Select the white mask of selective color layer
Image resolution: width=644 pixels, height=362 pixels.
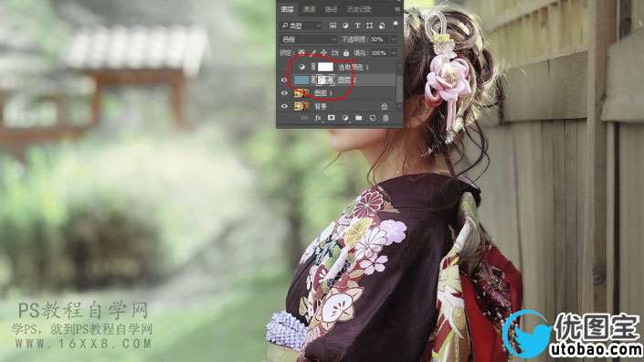click(x=325, y=66)
